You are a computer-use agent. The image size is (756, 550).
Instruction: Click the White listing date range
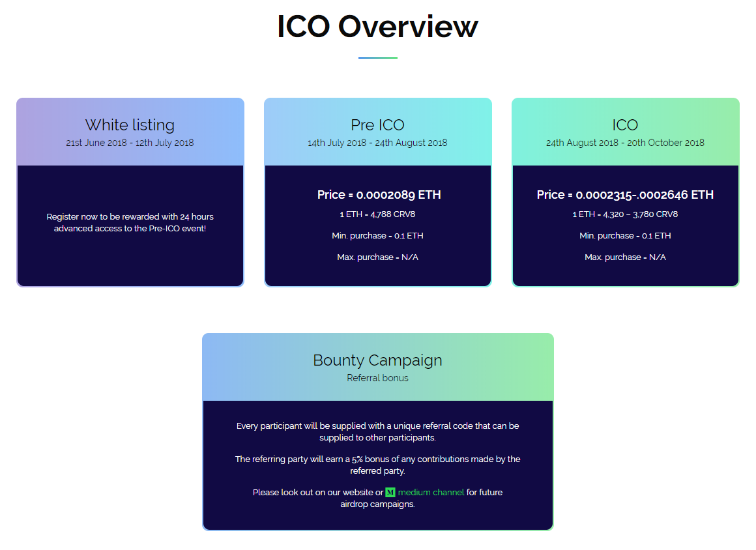click(130, 143)
